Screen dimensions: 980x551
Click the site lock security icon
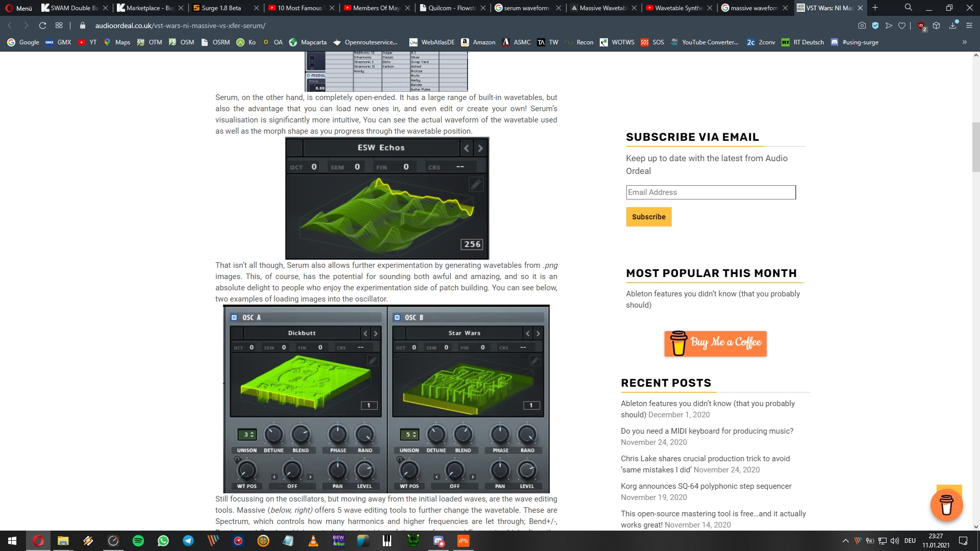(83, 26)
